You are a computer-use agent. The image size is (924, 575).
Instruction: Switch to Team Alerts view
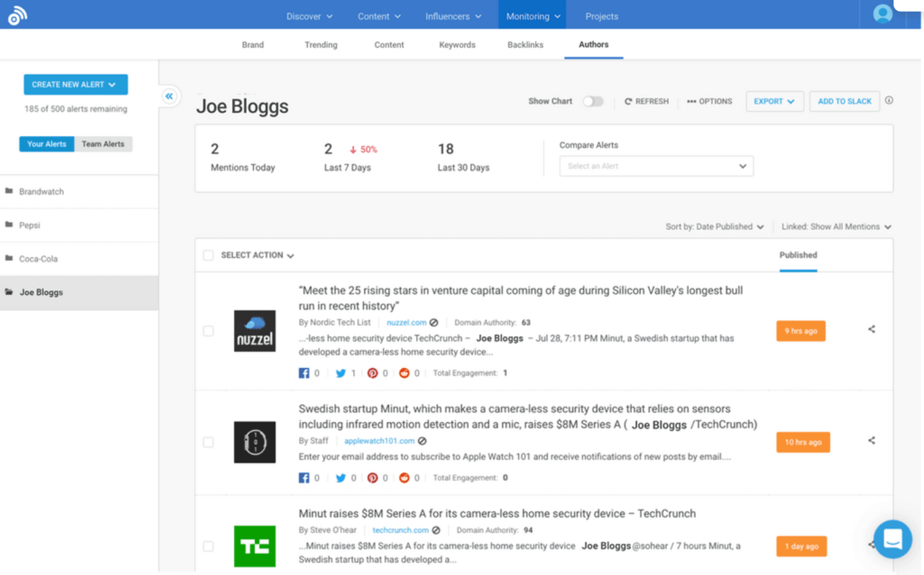[x=103, y=144]
